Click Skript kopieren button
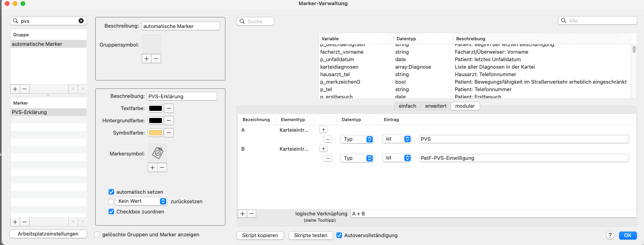 click(x=260, y=236)
